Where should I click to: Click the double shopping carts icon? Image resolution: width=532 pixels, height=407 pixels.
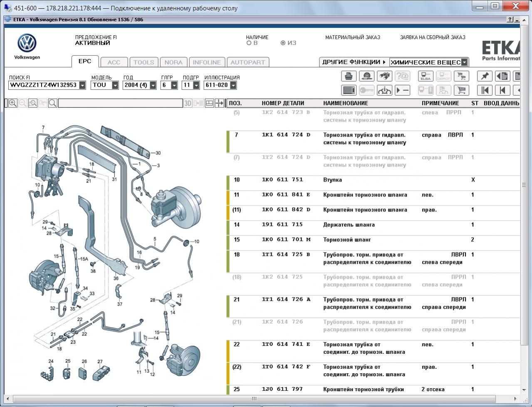[461, 76]
